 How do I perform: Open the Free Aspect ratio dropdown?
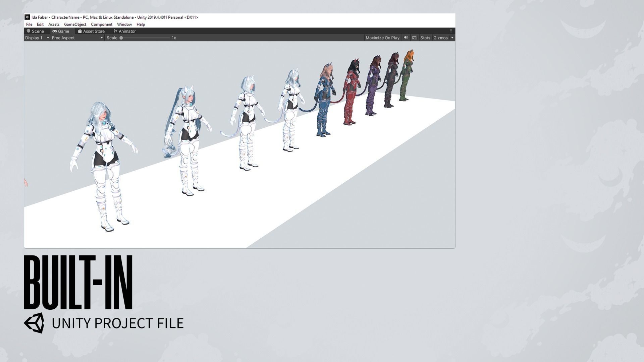[77, 38]
